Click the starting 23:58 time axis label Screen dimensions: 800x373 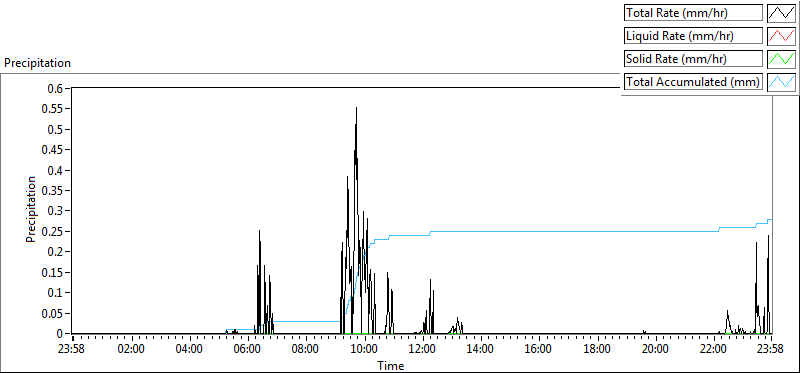(72, 350)
